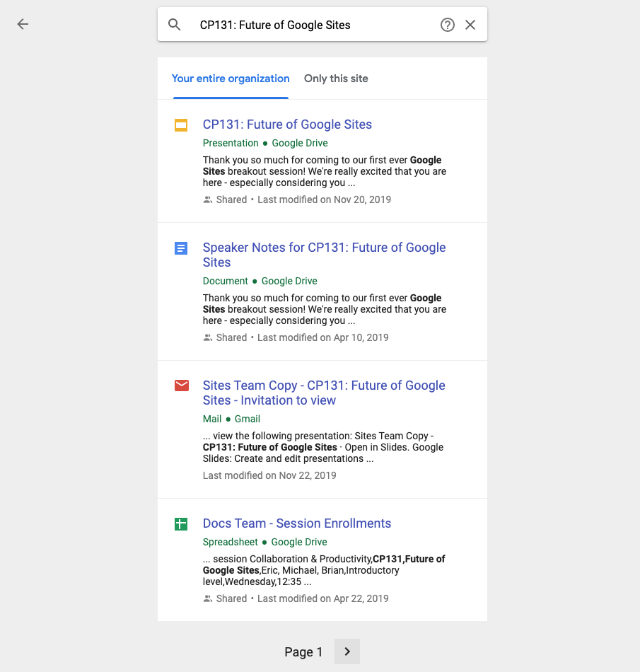Click snippet starting '... session Collaboration & Productivity'

[x=324, y=570]
